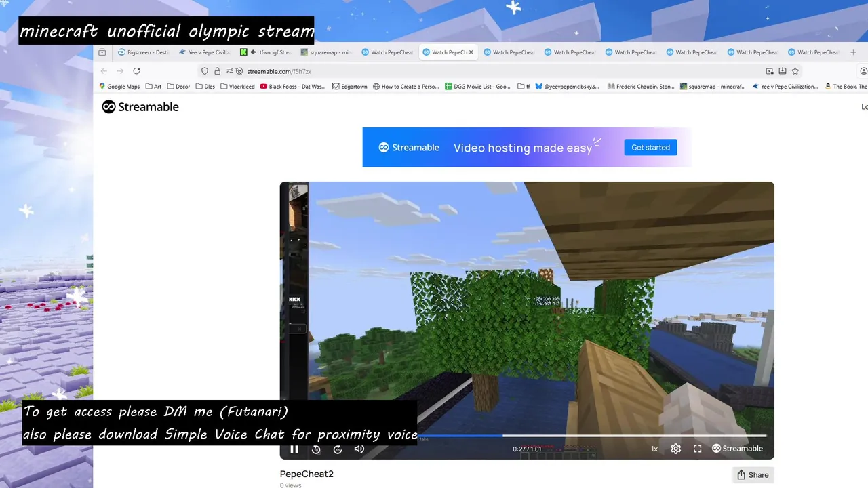Open The Book bookmark
Viewport: 868px width, 488px height.
point(846,87)
